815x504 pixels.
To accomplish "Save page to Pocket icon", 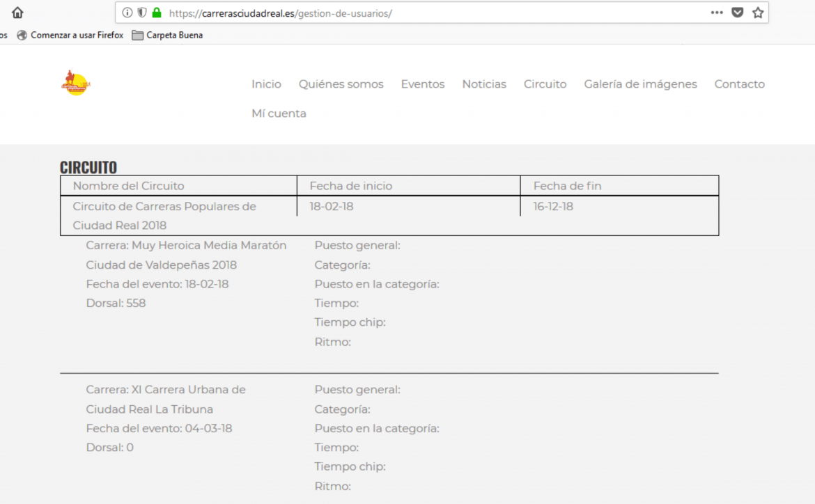I will (x=737, y=13).
